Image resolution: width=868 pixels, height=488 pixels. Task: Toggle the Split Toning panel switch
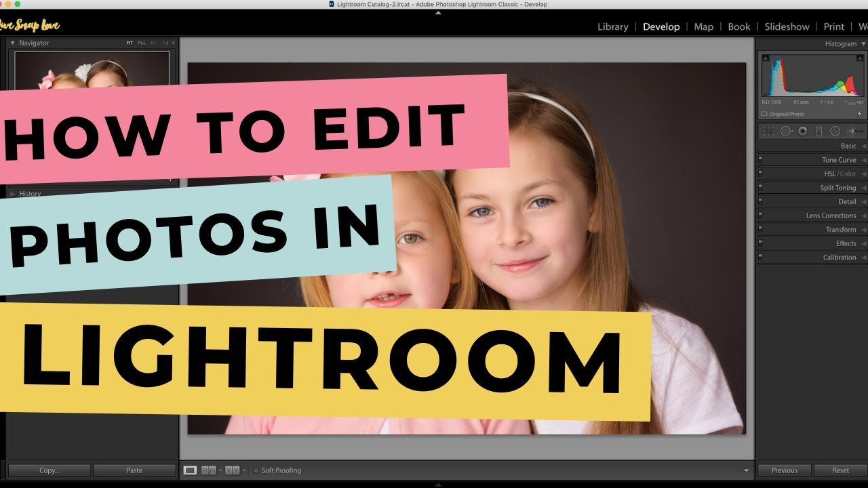coord(760,188)
